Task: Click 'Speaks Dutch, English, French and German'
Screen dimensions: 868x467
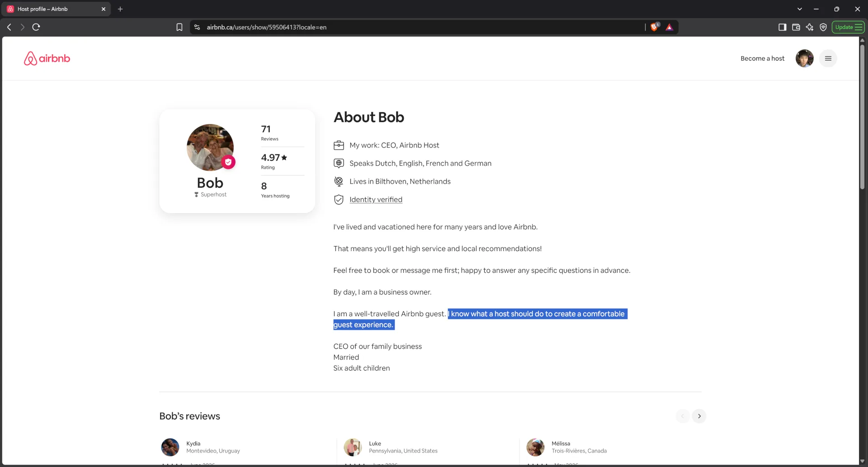Action: pyautogui.click(x=420, y=163)
